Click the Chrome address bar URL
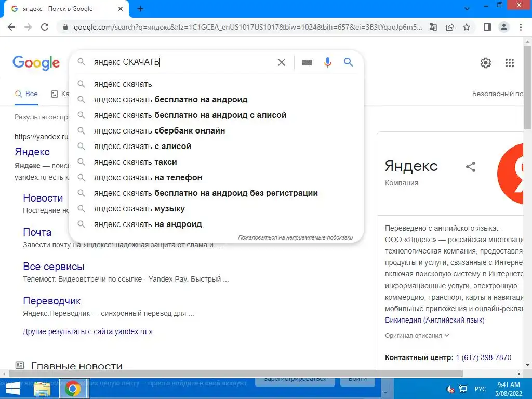Image resolution: width=532 pixels, height=399 pixels. [248, 27]
